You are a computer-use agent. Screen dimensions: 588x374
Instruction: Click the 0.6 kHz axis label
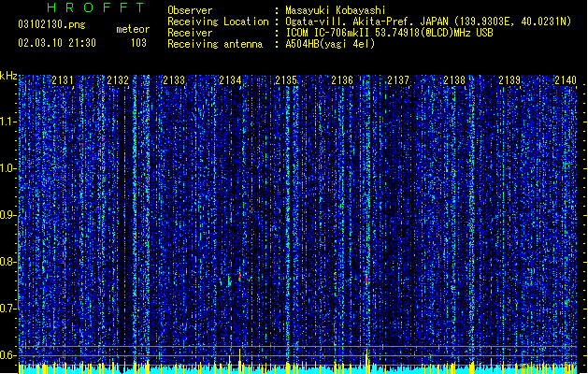coord(7,355)
